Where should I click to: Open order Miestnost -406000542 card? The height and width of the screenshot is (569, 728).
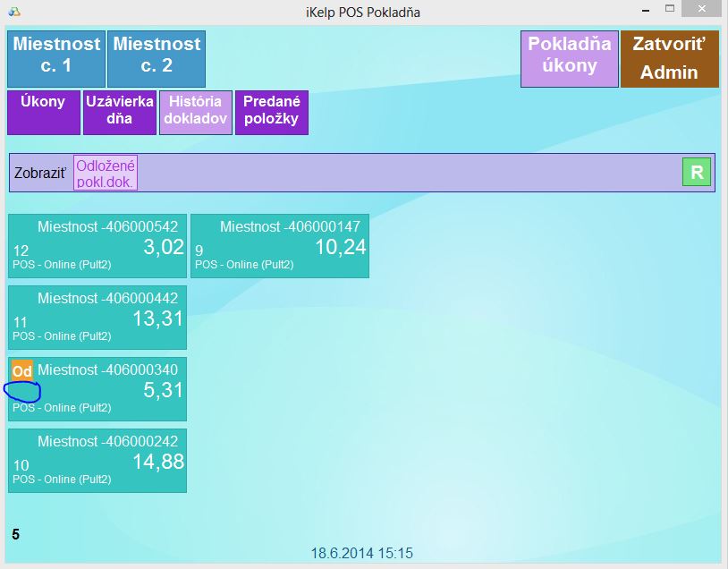tap(97, 246)
